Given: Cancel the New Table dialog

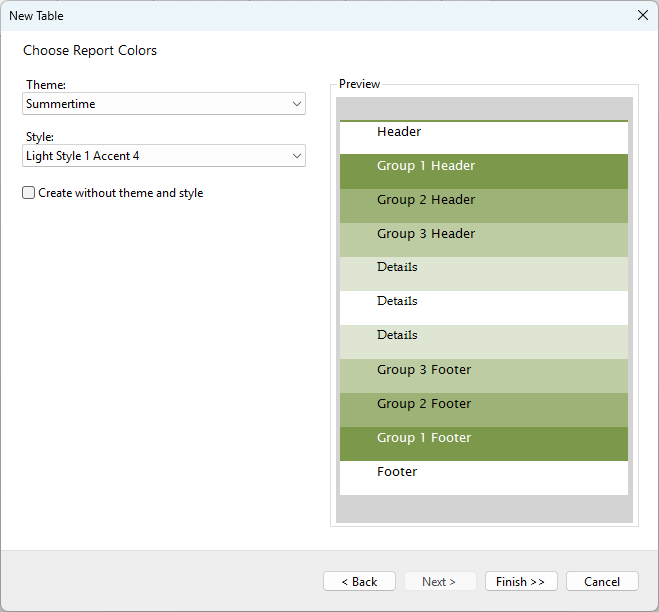Looking at the screenshot, I should (x=602, y=581).
